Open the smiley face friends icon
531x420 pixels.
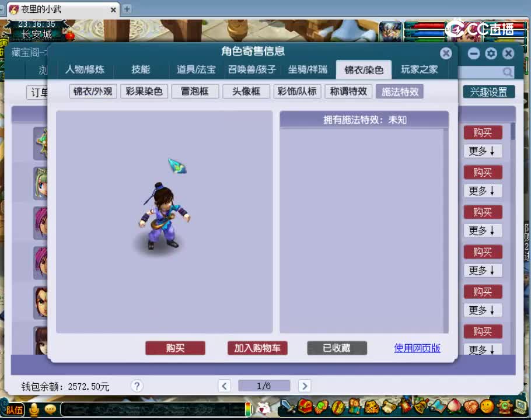tap(487, 407)
